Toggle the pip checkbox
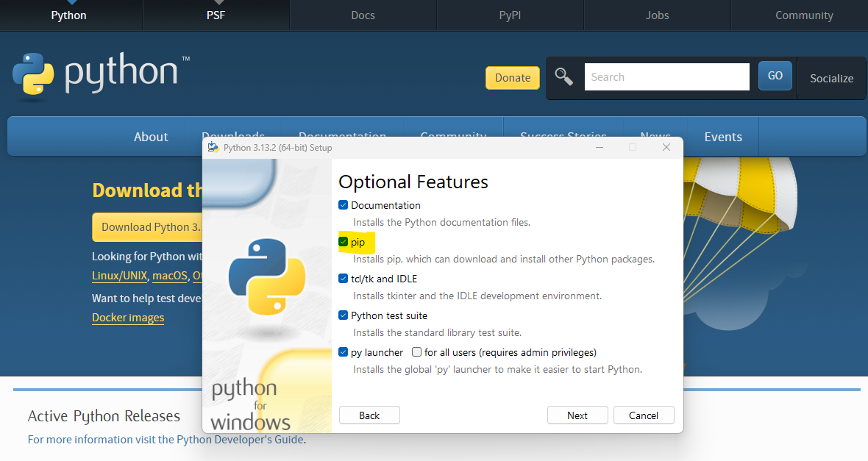This screenshot has height=461, width=868. point(344,242)
